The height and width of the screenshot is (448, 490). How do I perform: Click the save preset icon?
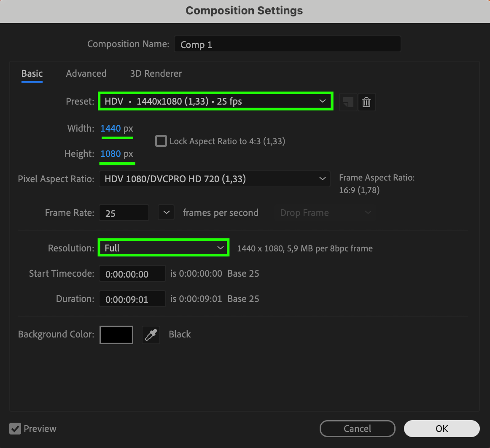pyautogui.click(x=348, y=102)
